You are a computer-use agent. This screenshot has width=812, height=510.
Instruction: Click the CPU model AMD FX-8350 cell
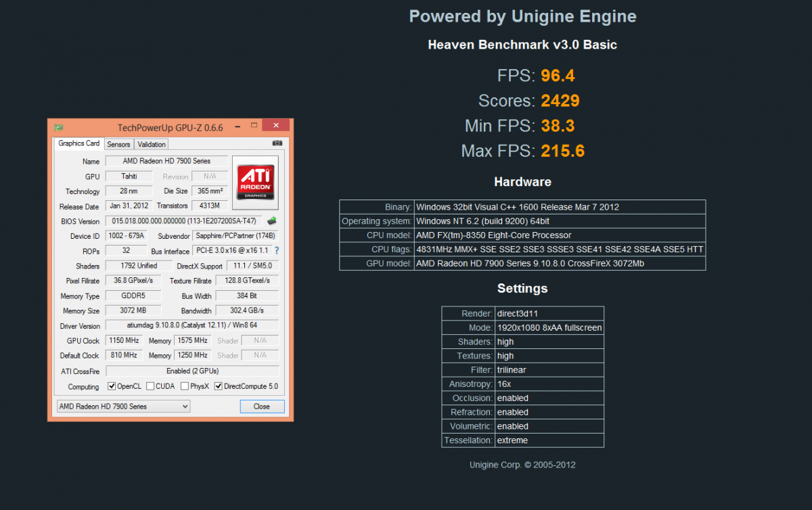pos(560,235)
